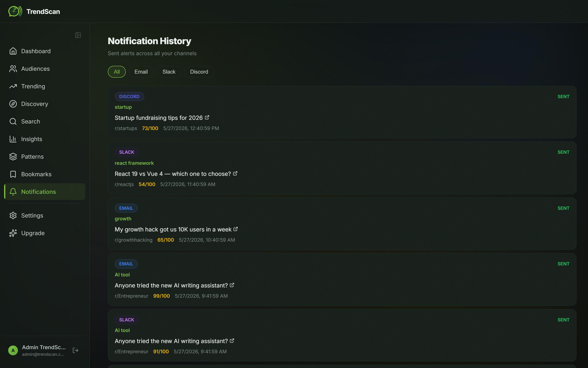Collapse the sidebar panel icon

pyautogui.click(x=78, y=35)
